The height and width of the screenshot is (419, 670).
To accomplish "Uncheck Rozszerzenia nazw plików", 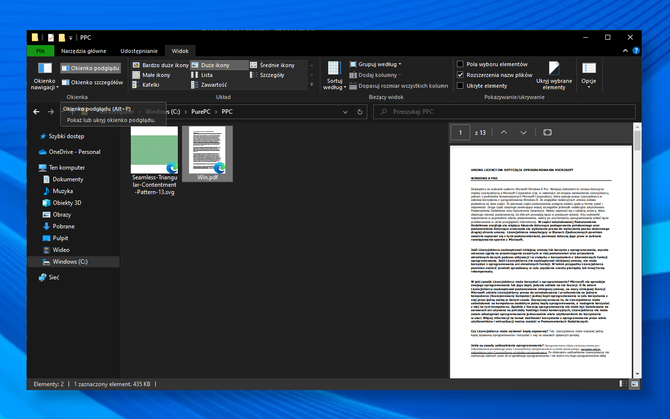I will point(460,75).
